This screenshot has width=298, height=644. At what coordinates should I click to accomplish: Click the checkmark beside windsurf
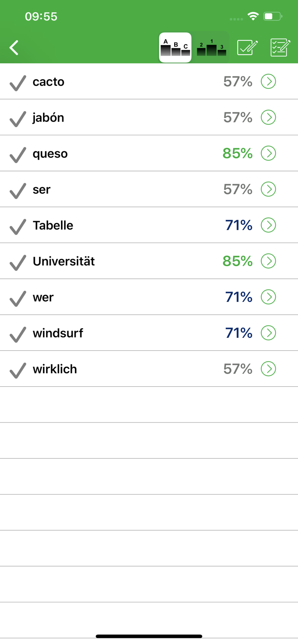click(x=17, y=333)
